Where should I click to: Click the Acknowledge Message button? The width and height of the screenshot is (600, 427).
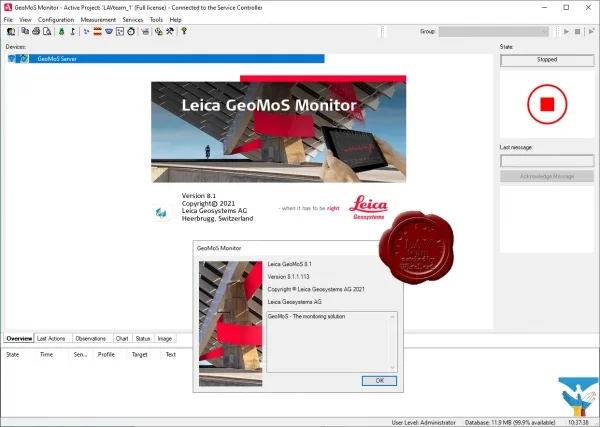coord(547,176)
